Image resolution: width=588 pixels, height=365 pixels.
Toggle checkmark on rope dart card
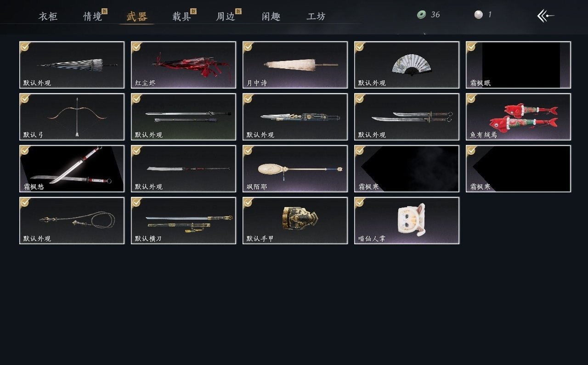25,202
